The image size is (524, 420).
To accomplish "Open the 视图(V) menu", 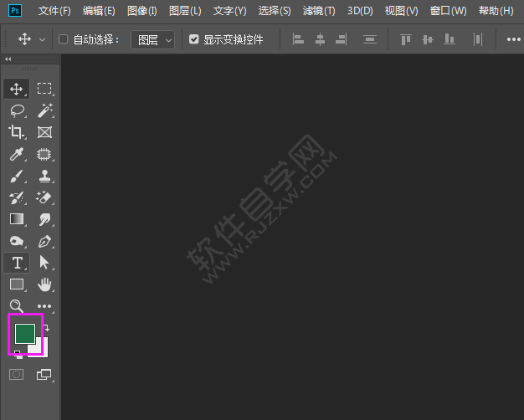I will point(401,11).
